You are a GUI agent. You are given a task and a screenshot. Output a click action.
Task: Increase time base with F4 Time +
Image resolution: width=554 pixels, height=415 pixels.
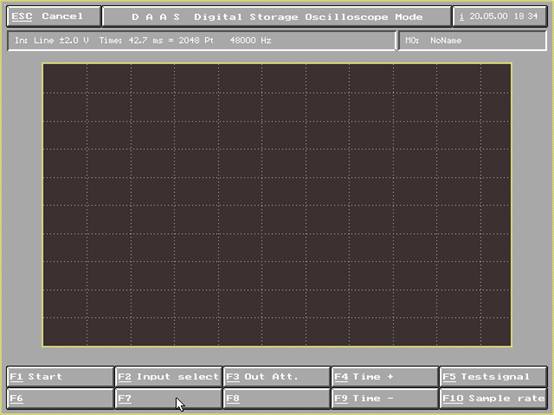[x=385, y=377]
